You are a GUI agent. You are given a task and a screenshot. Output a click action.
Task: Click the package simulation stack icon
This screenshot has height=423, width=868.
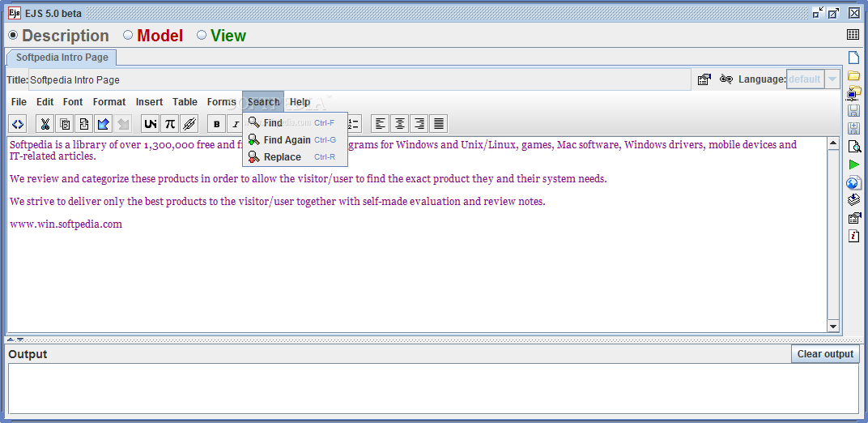(854, 200)
